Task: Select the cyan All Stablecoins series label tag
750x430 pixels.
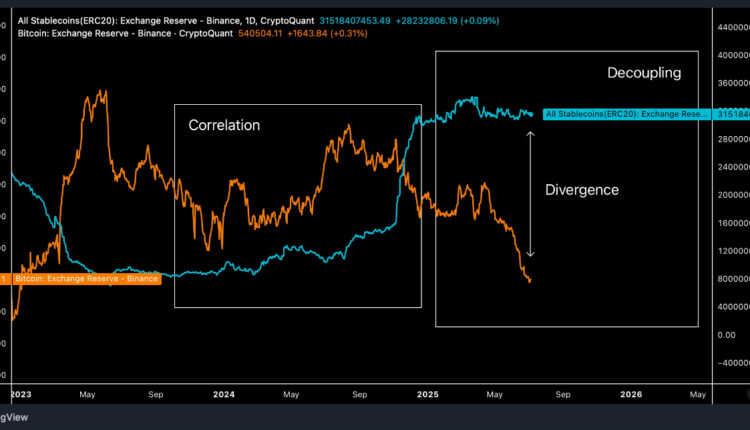Action: pos(625,114)
